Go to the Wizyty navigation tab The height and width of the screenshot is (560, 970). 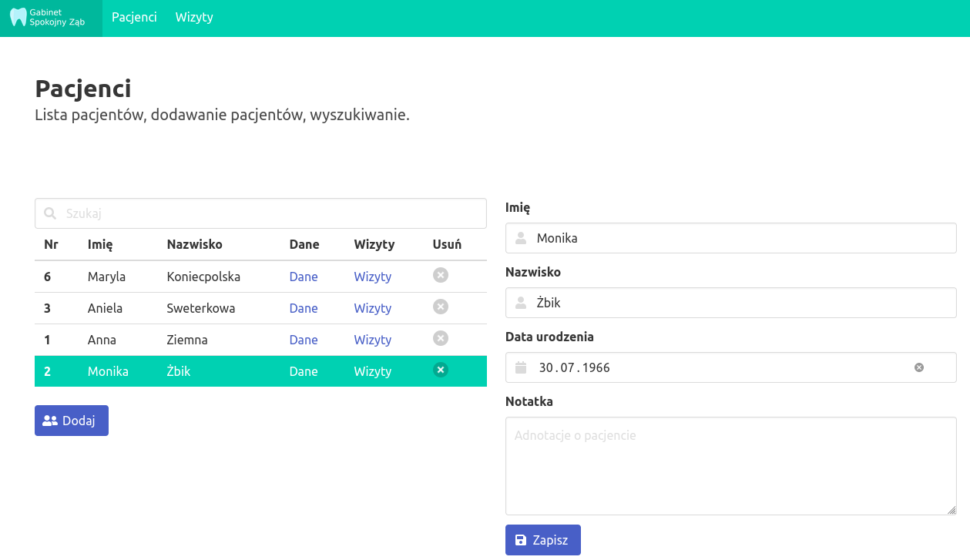[x=194, y=18]
